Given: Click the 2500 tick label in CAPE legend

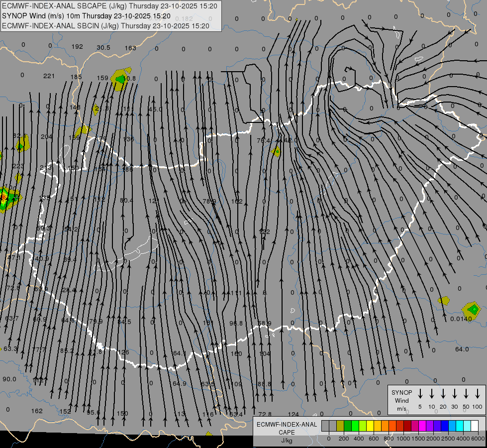Looking at the screenshot, I should [x=448, y=439].
